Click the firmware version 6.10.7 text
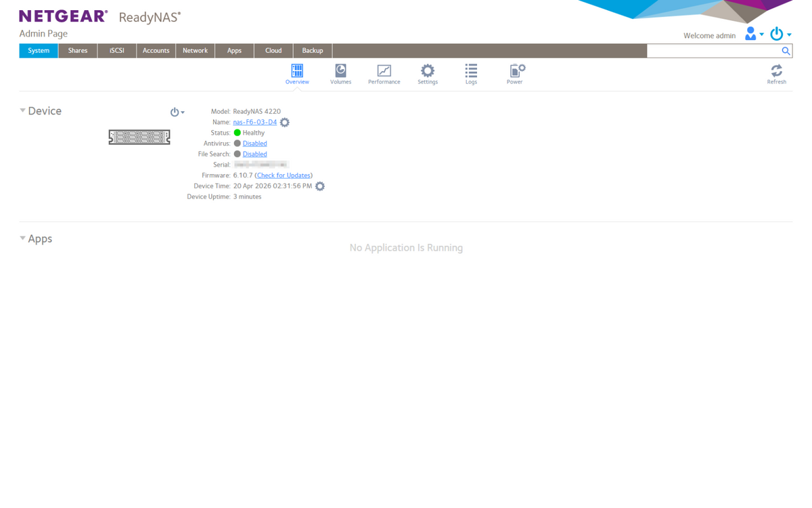The height and width of the screenshot is (508, 812). pos(242,175)
